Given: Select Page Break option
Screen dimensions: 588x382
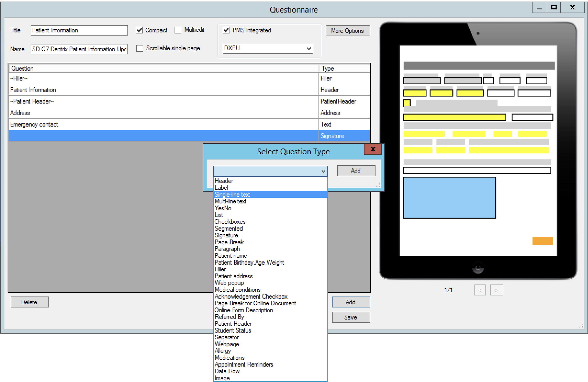Looking at the screenshot, I should [270, 242].
